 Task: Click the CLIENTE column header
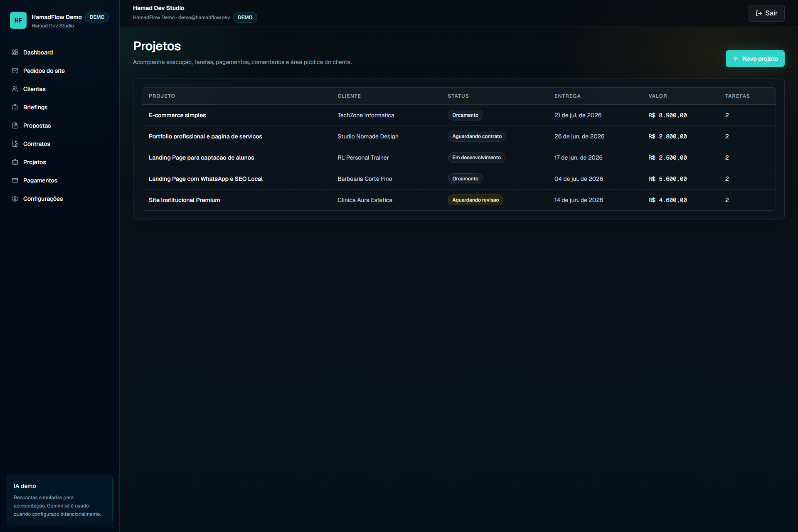349,96
